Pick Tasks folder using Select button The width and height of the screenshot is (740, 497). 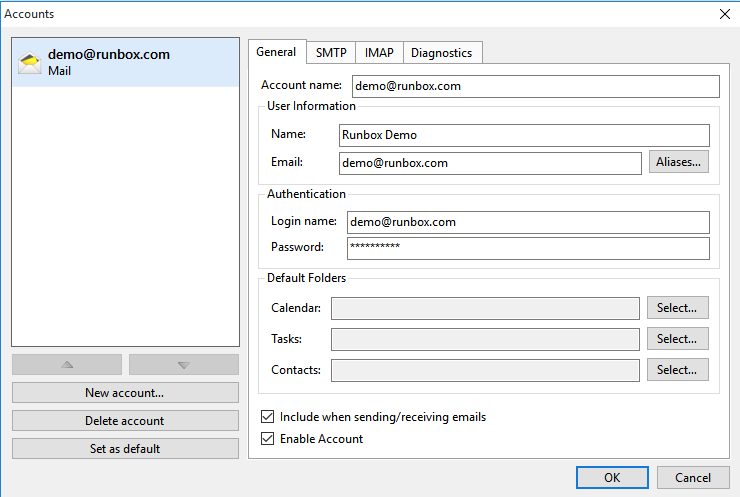pos(677,339)
